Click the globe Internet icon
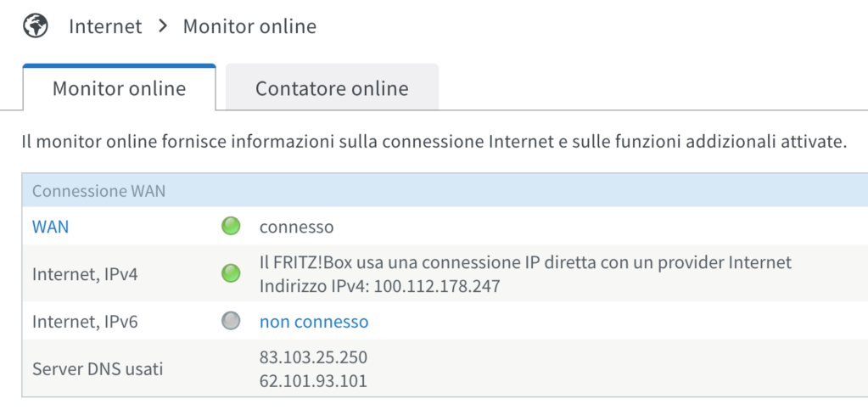The height and width of the screenshot is (410, 868). (x=36, y=26)
